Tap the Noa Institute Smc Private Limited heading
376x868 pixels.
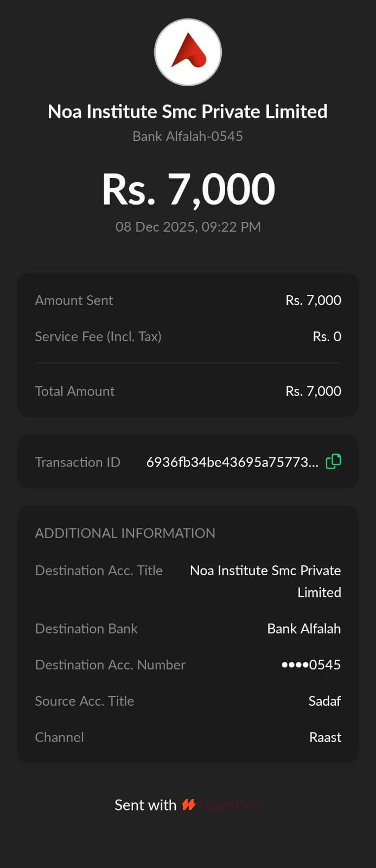pyautogui.click(x=188, y=112)
